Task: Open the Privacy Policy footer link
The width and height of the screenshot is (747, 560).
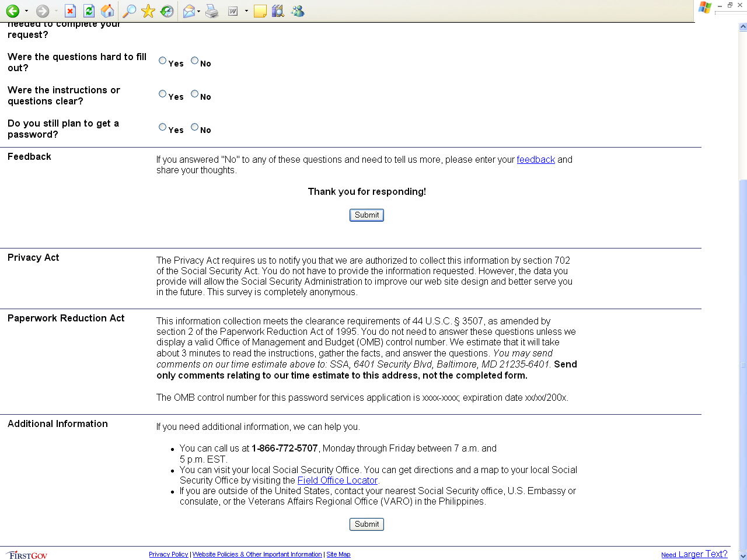Action: pyautogui.click(x=168, y=555)
